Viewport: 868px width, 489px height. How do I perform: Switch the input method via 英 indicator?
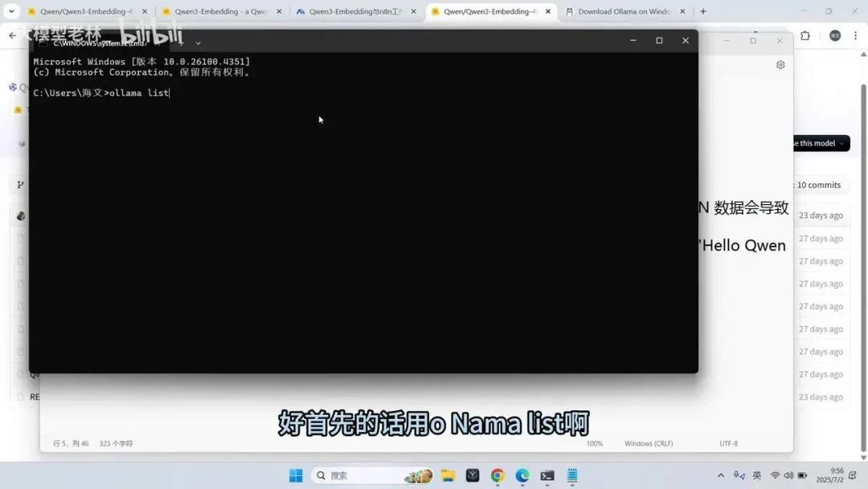coord(757,475)
